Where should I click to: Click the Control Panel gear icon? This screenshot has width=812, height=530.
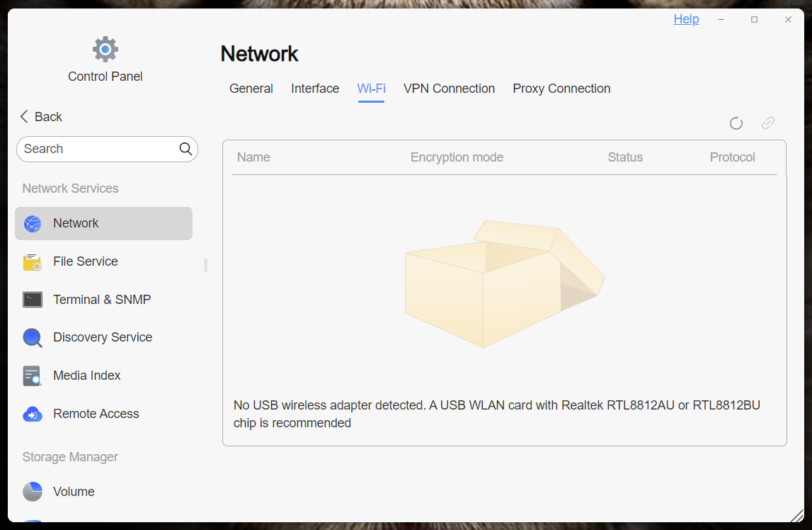pyautogui.click(x=105, y=49)
